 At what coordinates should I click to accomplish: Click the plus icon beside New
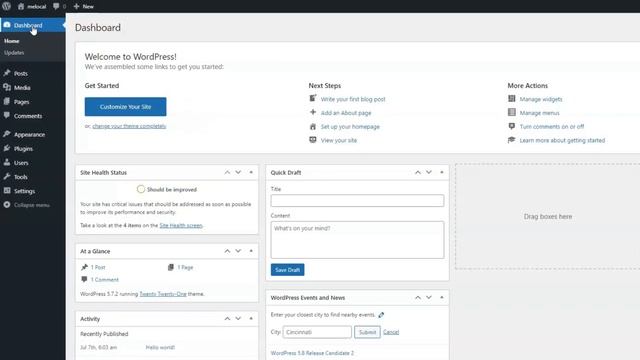[76, 6]
